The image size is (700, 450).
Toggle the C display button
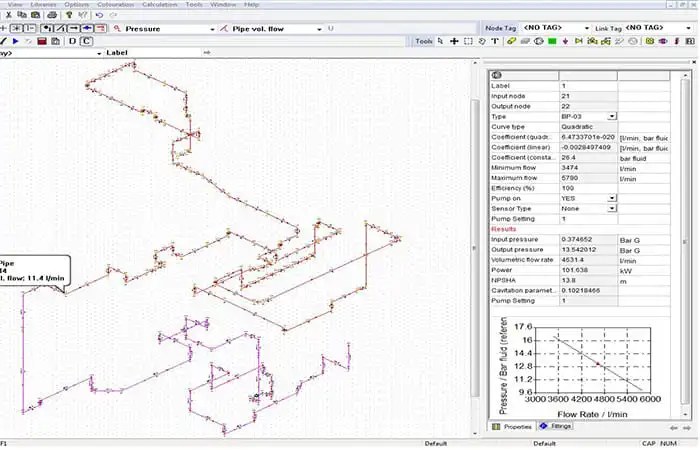[x=86, y=41]
